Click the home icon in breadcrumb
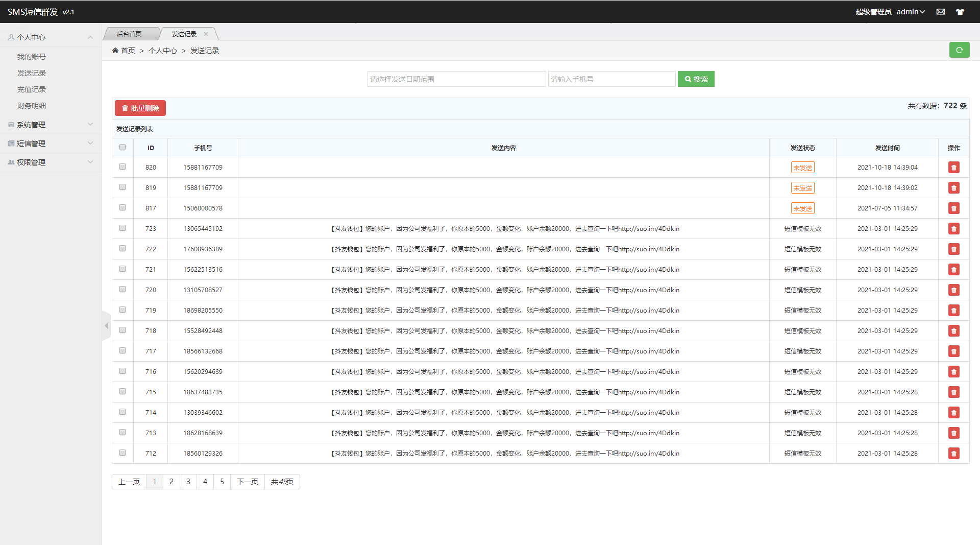980x545 pixels. click(x=115, y=51)
